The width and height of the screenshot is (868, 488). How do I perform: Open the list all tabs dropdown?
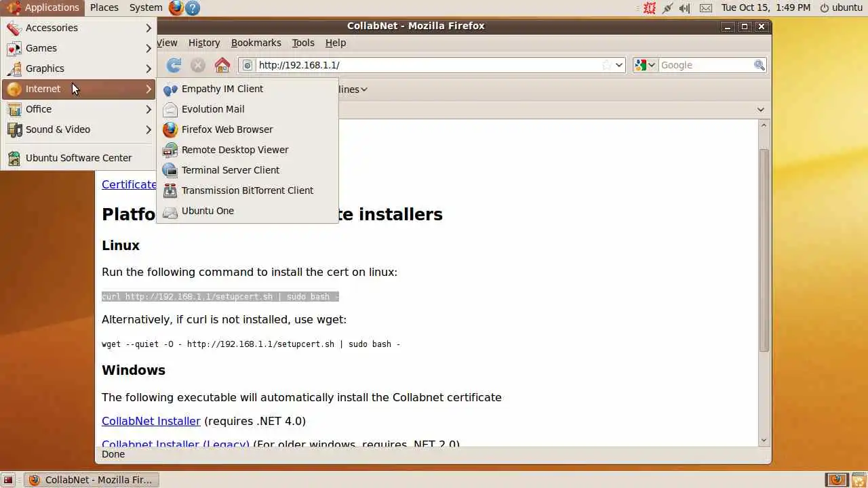760,110
